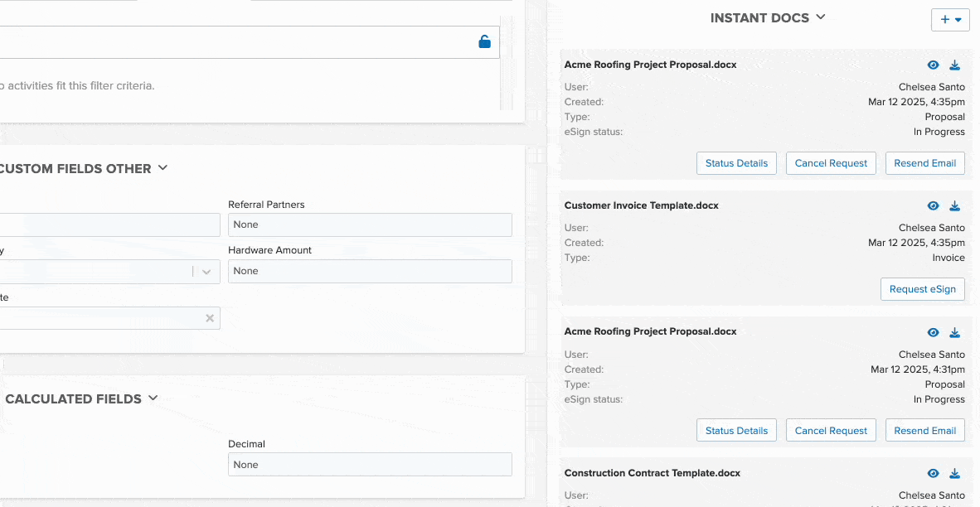Click the blue unlock padlock icon

click(x=484, y=41)
